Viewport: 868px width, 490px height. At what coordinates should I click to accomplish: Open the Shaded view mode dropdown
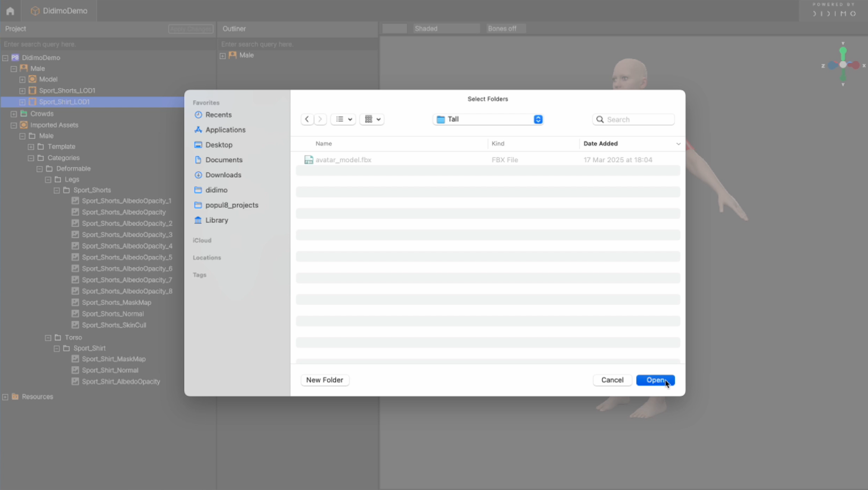point(446,29)
